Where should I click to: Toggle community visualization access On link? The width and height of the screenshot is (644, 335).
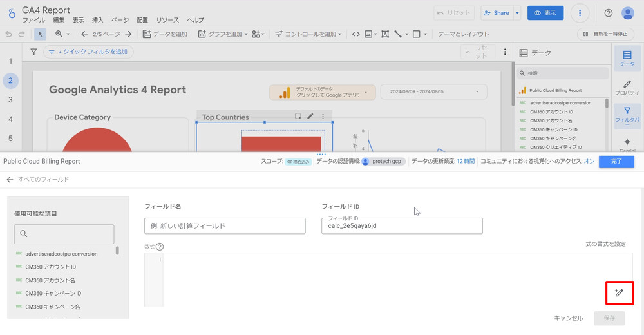point(589,162)
